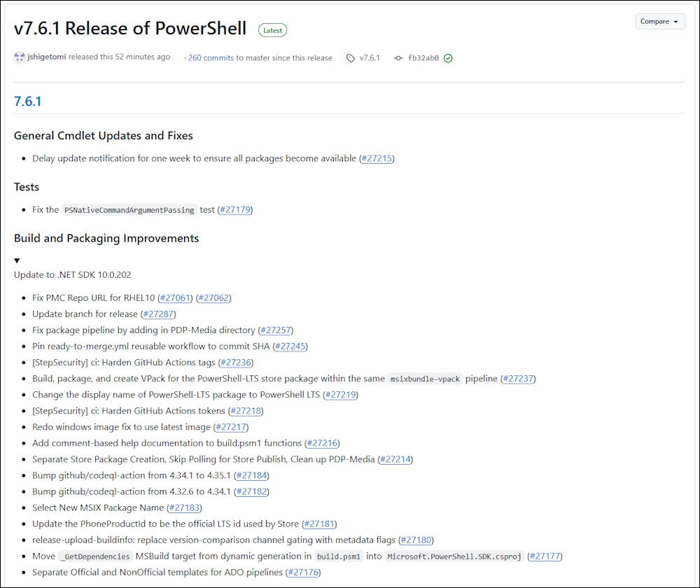This screenshot has height=588, width=700.
Task: Open pull request #27215
Action: tap(377, 158)
